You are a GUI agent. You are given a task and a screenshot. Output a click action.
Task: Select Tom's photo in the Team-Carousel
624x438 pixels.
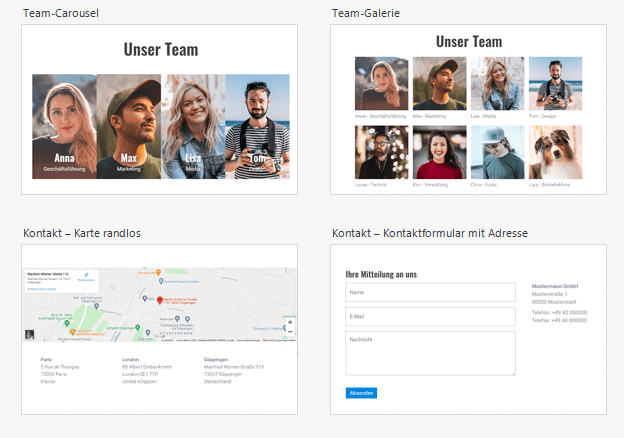(x=257, y=127)
